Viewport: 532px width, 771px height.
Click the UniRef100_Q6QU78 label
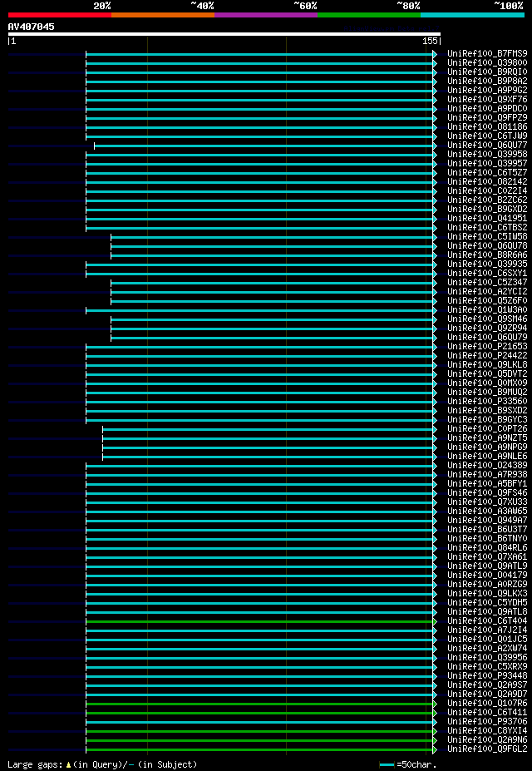click(x=487, y=246)
